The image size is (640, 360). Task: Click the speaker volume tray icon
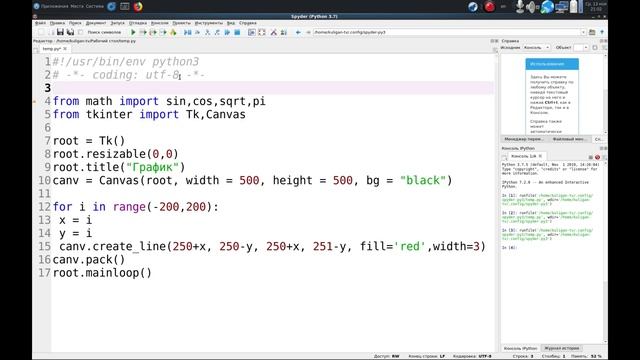531,7
